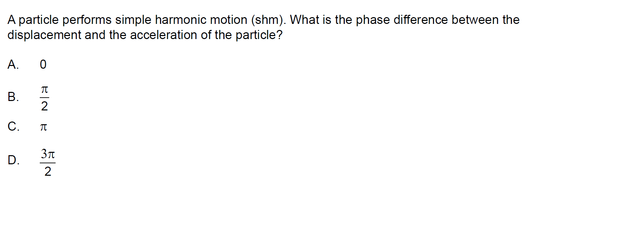Click the denominator 2 in option B
Image resolution: width=644 pixels, height=238 pixels.
point(44,106)
